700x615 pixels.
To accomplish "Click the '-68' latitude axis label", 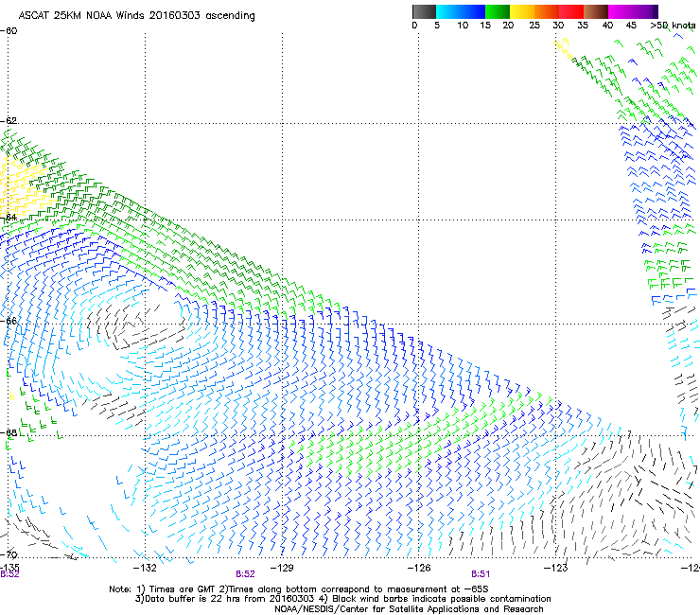I will [9, 432].
